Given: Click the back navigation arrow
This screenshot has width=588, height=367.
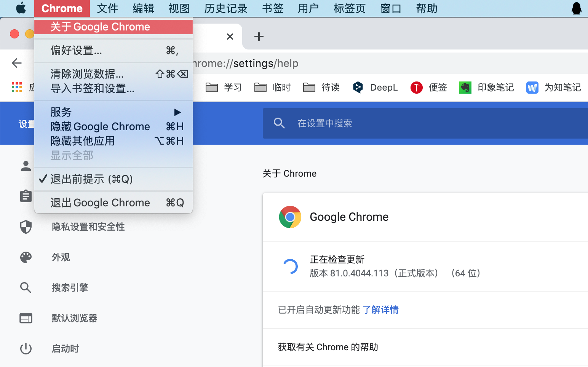Looking at the screenshot, I should point(17,63).
